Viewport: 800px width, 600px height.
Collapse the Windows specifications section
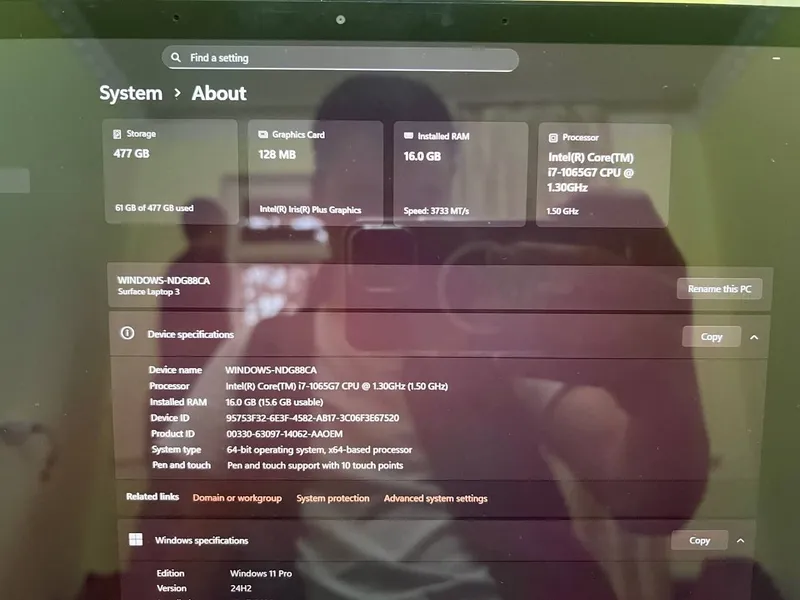740,540
